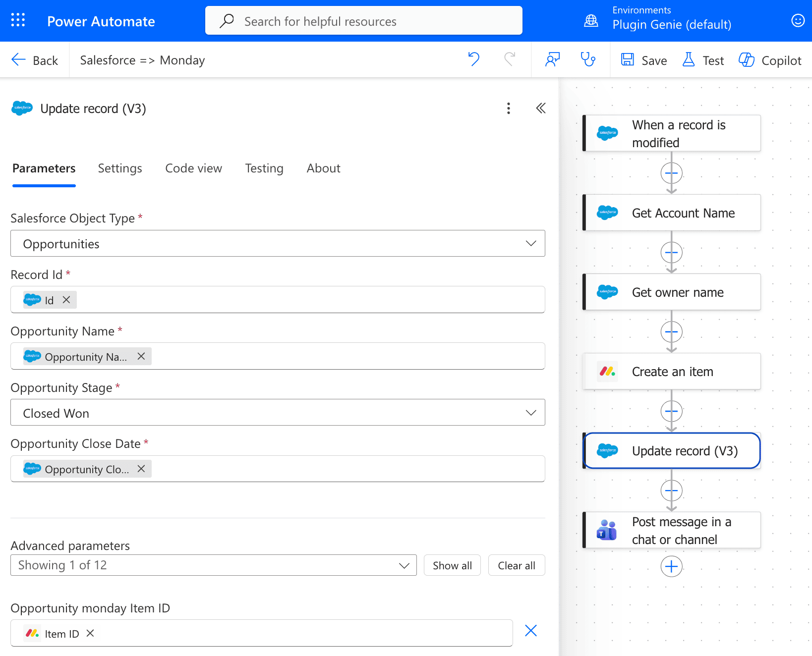Collapse the parameters panel with double chevron
This screenshot has width=812, height=656.
(541, 108)
